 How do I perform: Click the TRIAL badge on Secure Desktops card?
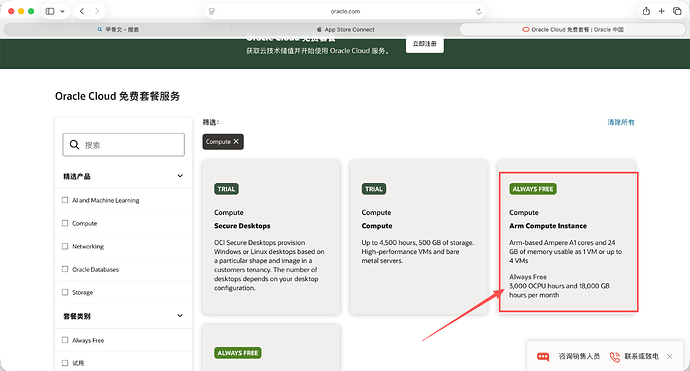226,189
